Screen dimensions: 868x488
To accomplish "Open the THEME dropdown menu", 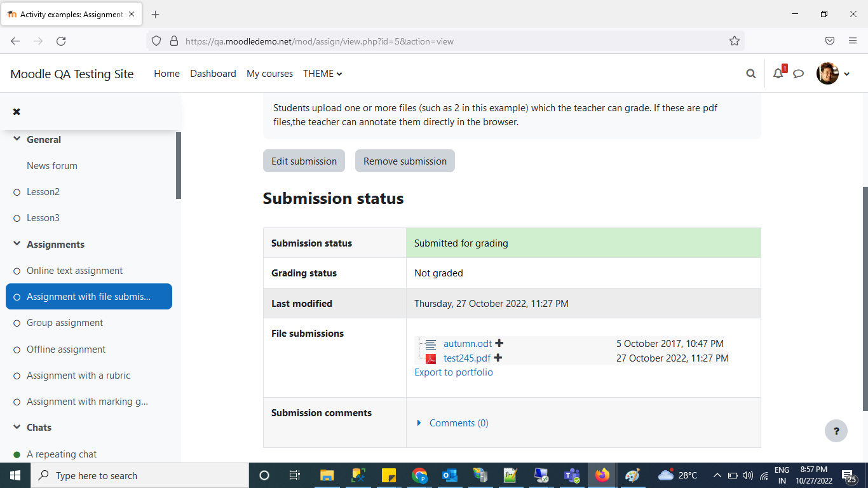I will (323, 74).
